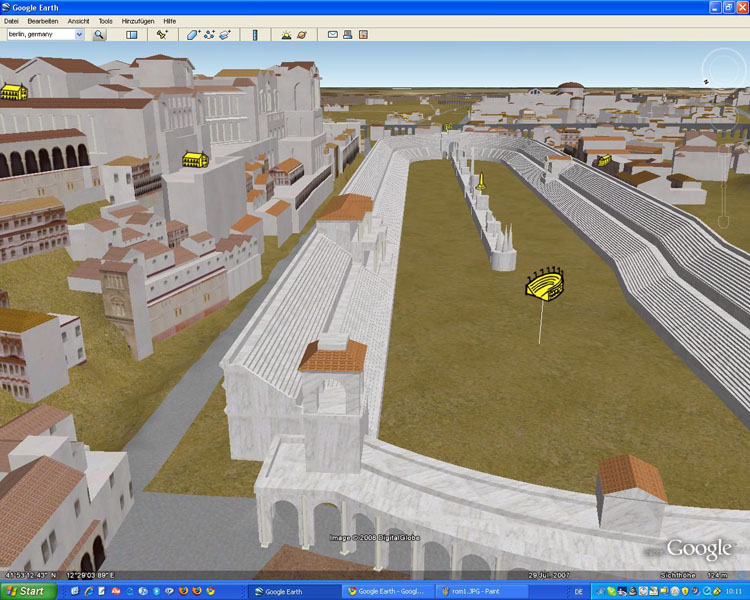Click the zoom slider on the right edge

click(x=724, y=187)
